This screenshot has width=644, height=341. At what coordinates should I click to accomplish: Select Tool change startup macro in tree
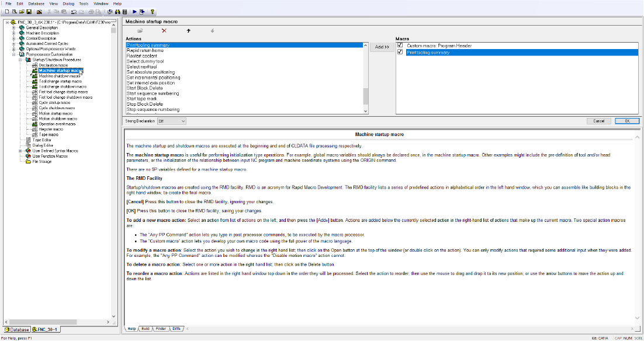[60, 81]
